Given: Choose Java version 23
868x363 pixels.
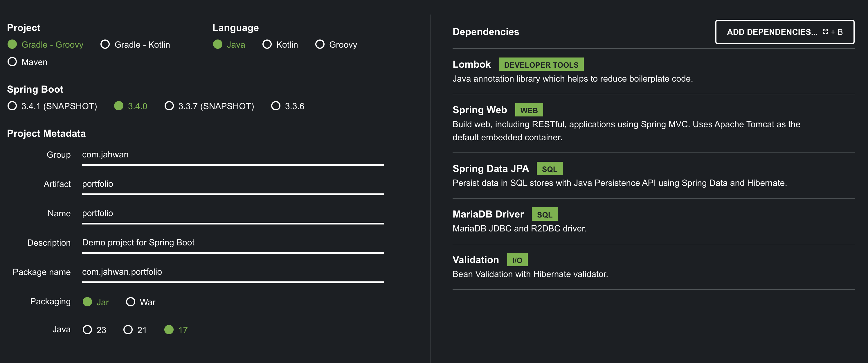Looking at the screenshot, I should coord(87,330).
